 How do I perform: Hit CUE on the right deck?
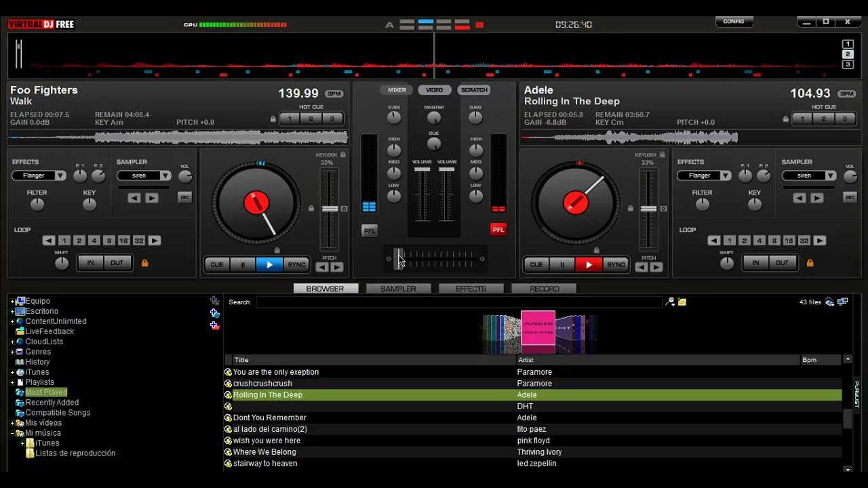pyautogui.click(x=536, y=264)
